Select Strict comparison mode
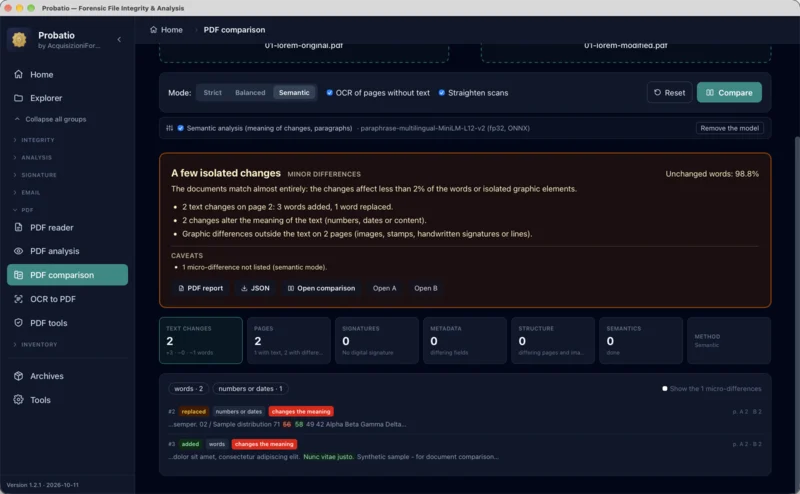The image size is (800, 494). tap(212, 93)
